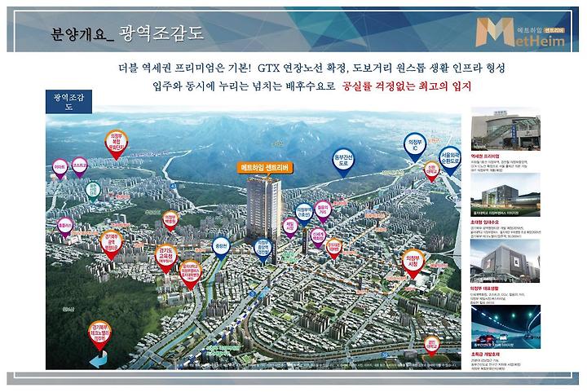This screenshot has width=587, height=392.
Task: Click the 경민대학교 red pin
Action: [x=431, y=346]
